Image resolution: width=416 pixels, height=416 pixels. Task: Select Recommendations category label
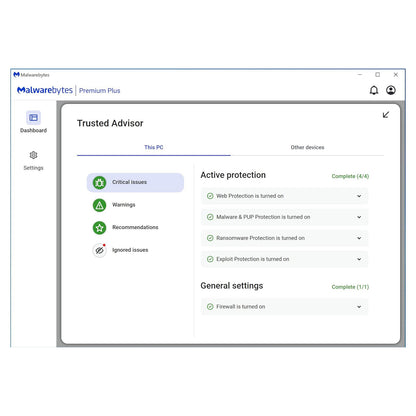click(135, 227)
